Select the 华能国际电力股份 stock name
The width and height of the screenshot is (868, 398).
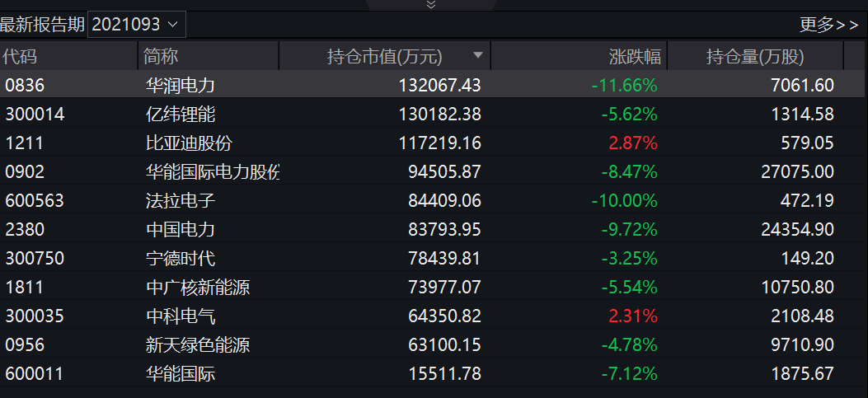tap(213, 171)
